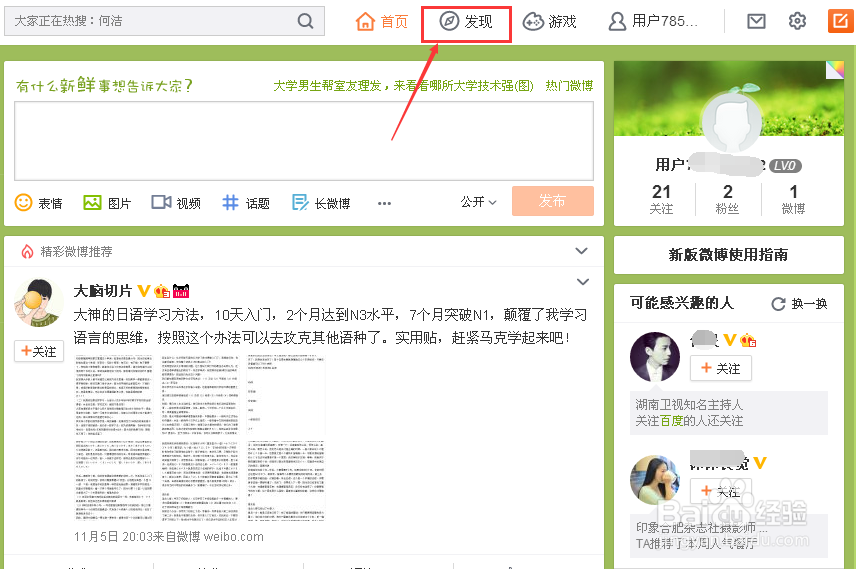The width and height of the screenshot is (856, 569).
Task: View the 2 粉丝 followers count
Action: [727, 199]
